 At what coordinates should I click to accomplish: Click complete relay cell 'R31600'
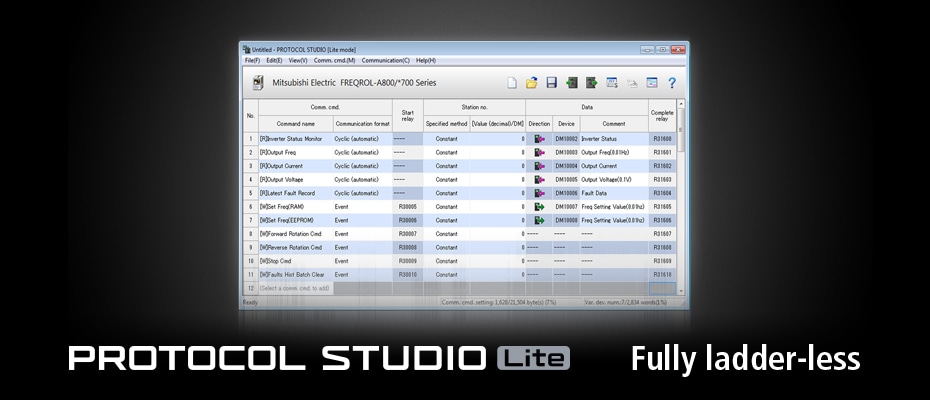pos(662,139)
